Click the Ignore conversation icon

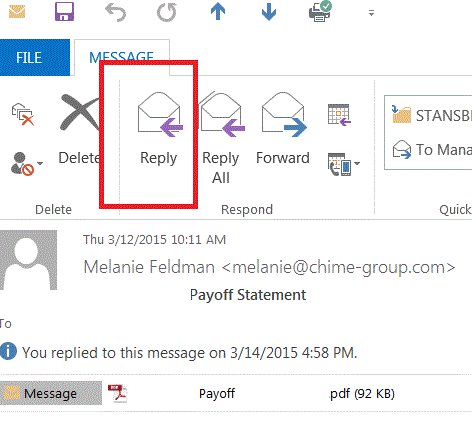coord(23,114)
